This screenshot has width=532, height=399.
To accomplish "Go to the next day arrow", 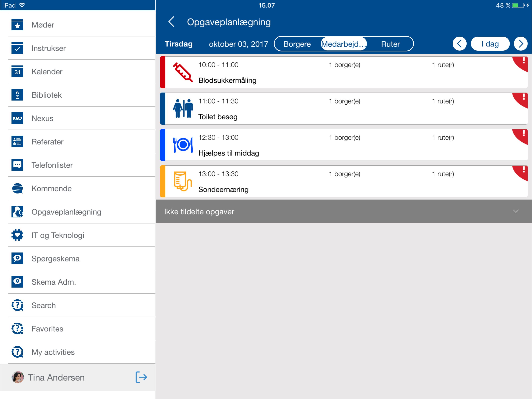I will (521, 44).
